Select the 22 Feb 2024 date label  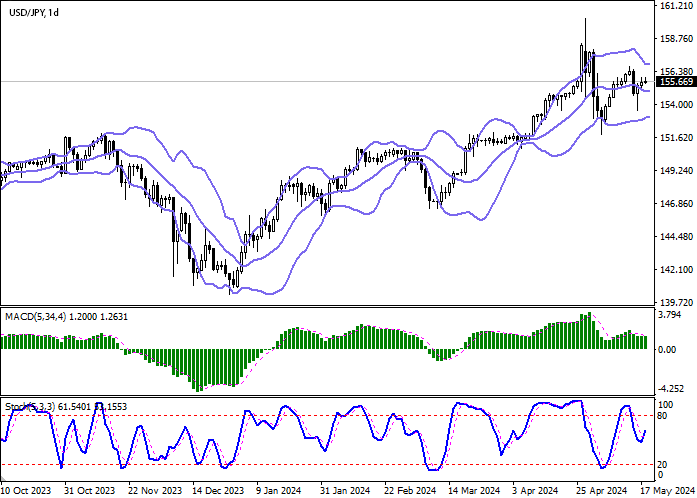click(x=409, y=491)
